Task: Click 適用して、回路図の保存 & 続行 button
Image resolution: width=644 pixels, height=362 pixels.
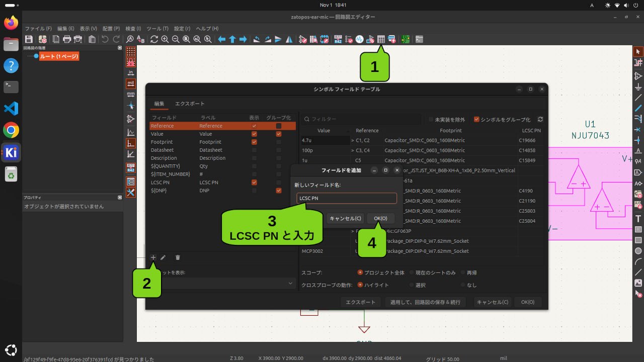Action: pyautogui.click(x=425, y=302)
